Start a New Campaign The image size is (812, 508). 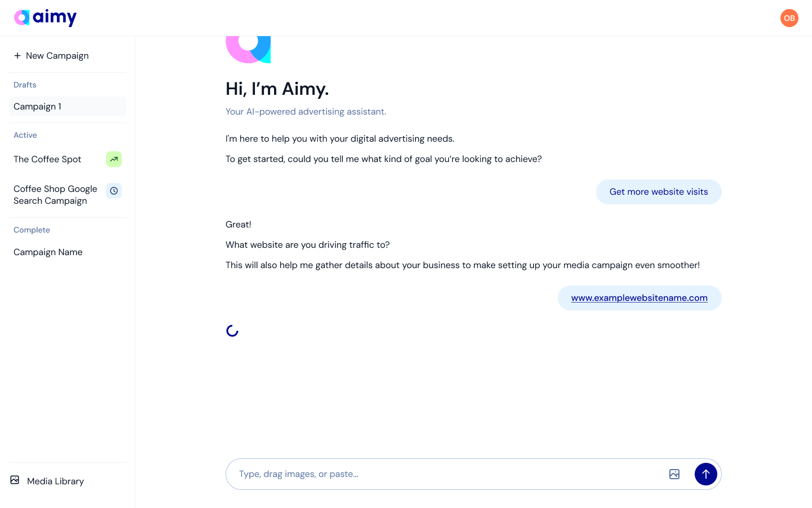pos(57,55)
